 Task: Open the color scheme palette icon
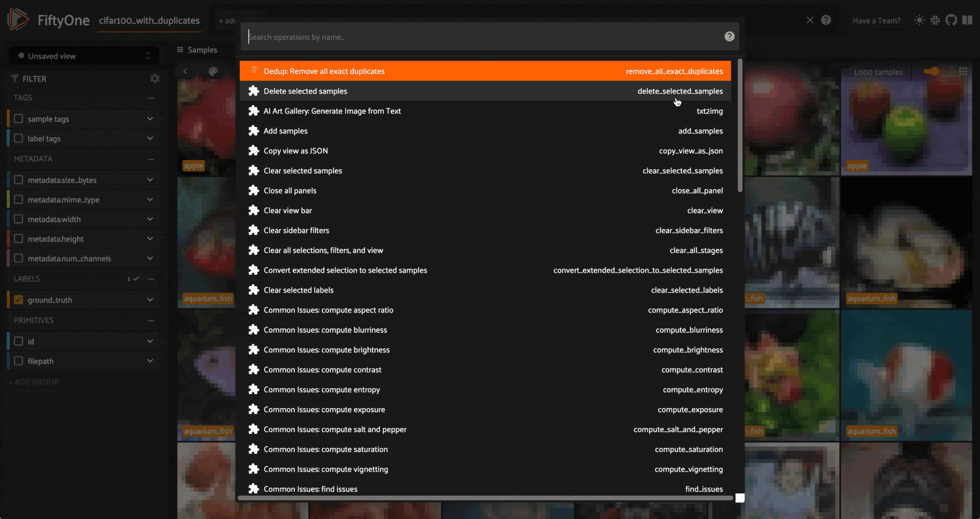pos(213,71)
